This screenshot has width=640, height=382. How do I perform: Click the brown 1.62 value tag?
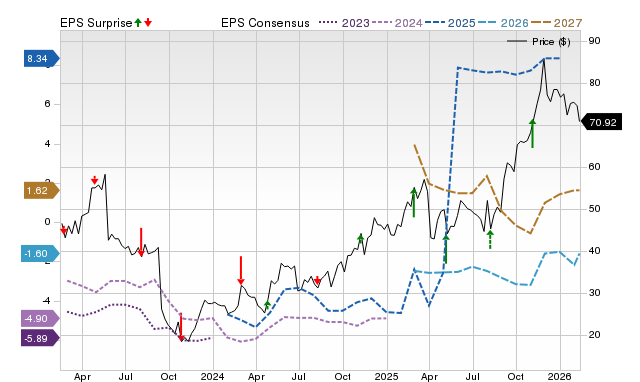coord(42,191)
